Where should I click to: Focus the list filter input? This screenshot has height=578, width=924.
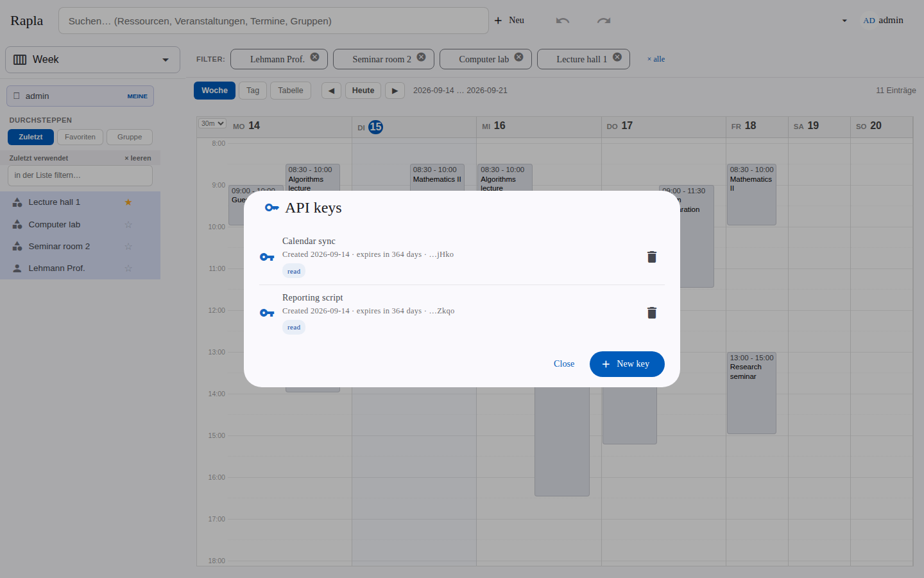click(x=80, y=175)
